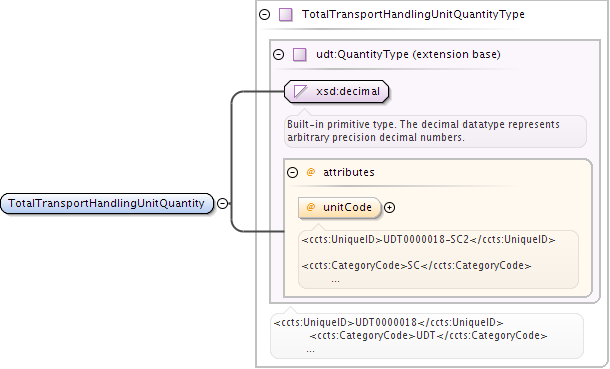Select the unitCode attribute node
The image size is (610, 369).
pyautogui.click(x=339, y=207)
